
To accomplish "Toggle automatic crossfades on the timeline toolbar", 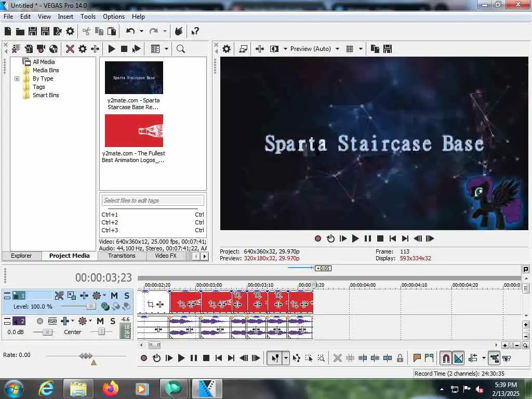I will coord(459,358).
